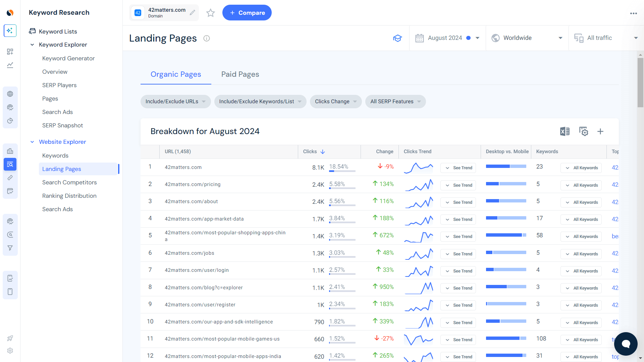Screen dimensions: 644x362
Task: Collapse the Keyword Explorer section
Action: 32,44
